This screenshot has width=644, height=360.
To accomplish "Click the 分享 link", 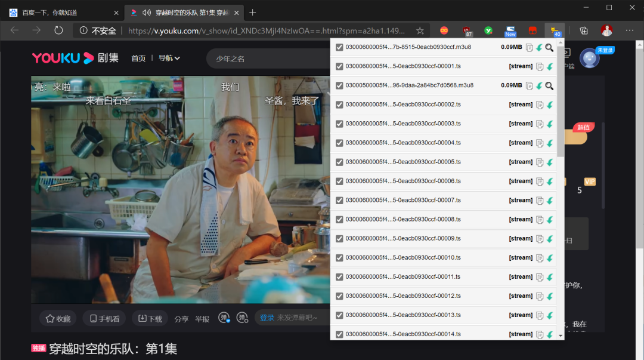I will [181, 319].
